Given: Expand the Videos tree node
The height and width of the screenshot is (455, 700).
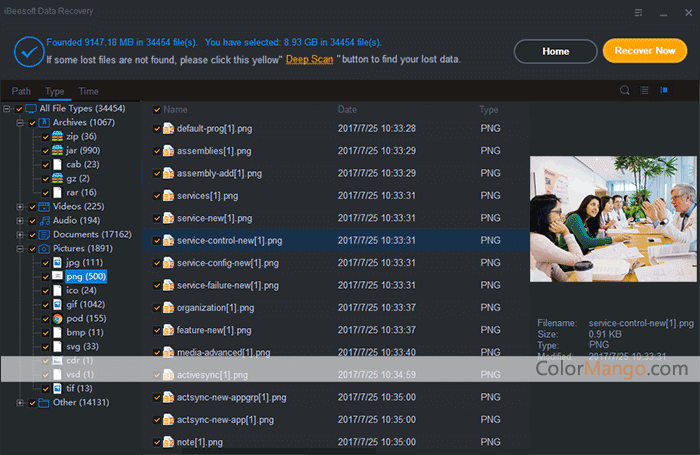Looking at the screenshot, I should (x=20, y=206).
